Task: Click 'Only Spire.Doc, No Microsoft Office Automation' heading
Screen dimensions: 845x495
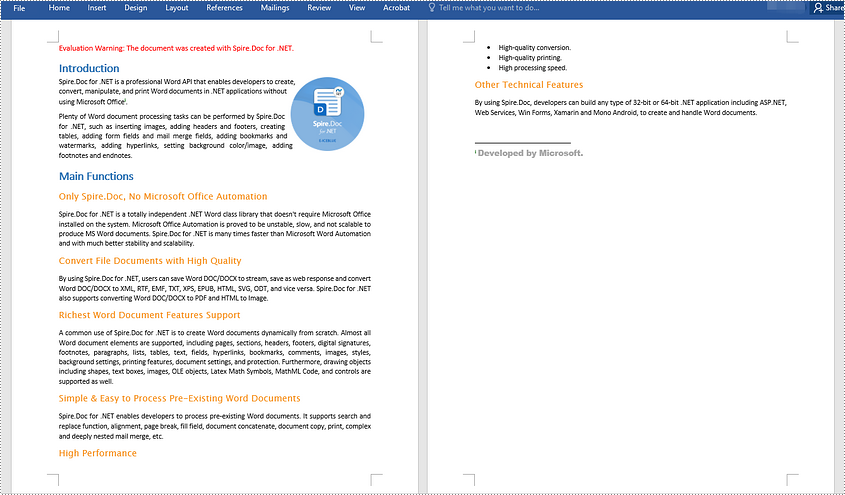Action: pos(163,197)
